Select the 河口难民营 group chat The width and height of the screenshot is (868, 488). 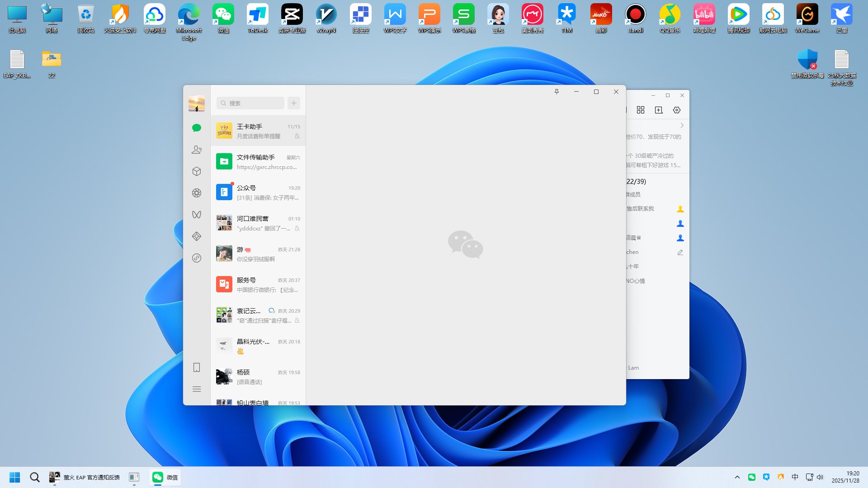258,223
